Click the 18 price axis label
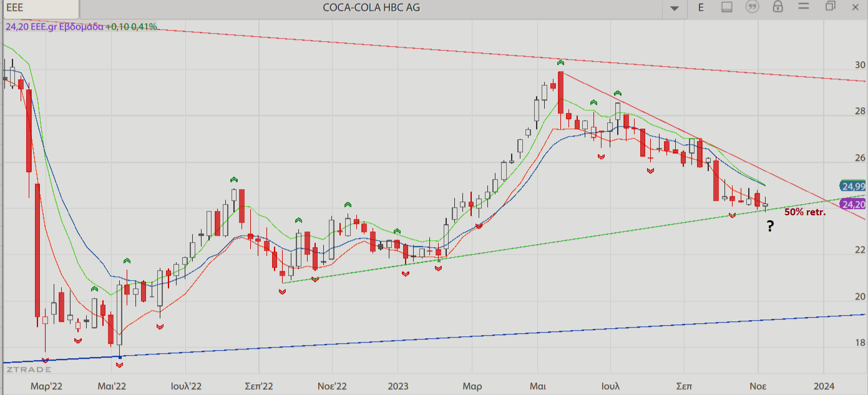This screenshot has height=395, width=868. (861, 343)
